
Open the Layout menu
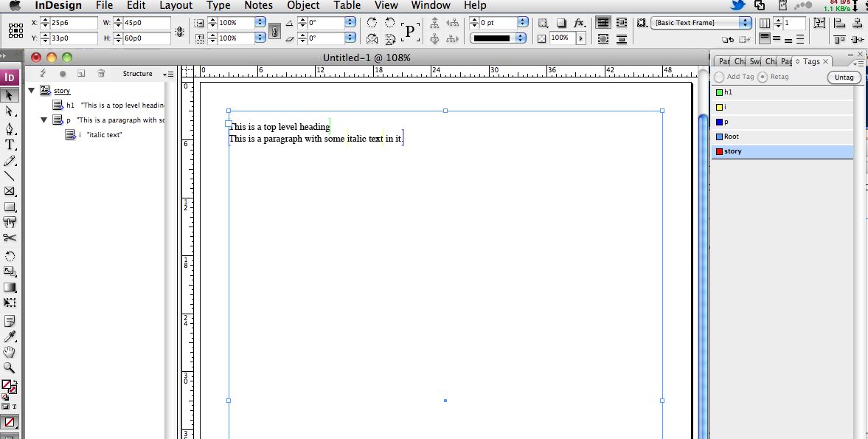(176, 6)
